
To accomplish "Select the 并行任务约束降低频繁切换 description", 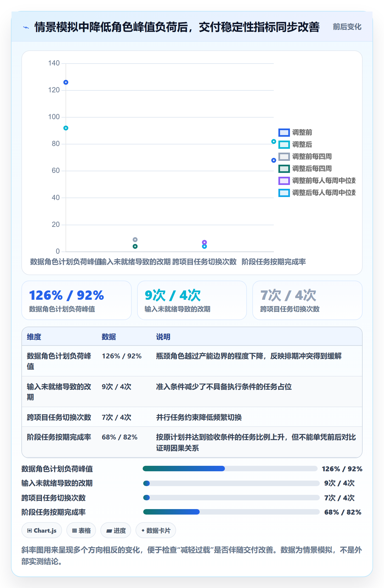I will [x=199, y=417].
